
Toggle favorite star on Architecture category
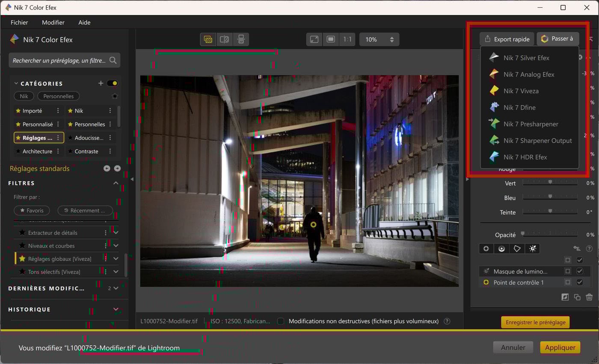(x=18, y=151)
